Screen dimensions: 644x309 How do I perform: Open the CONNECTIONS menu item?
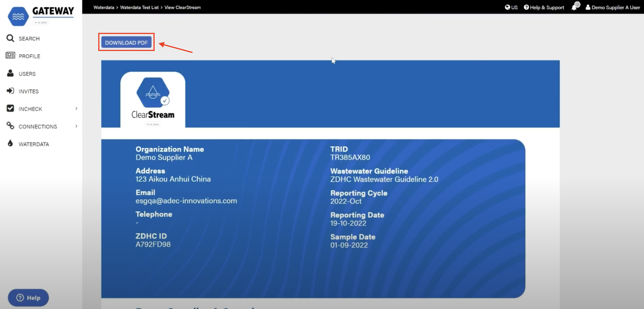38,127
